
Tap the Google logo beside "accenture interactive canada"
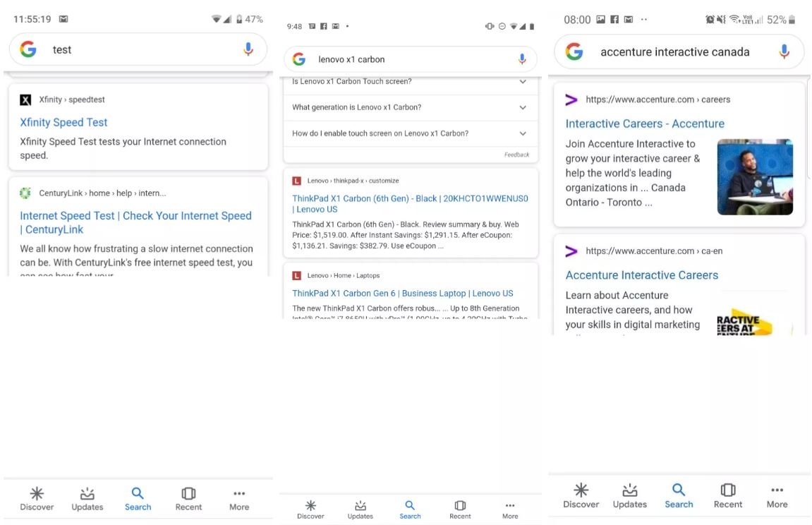pos(574,52)
